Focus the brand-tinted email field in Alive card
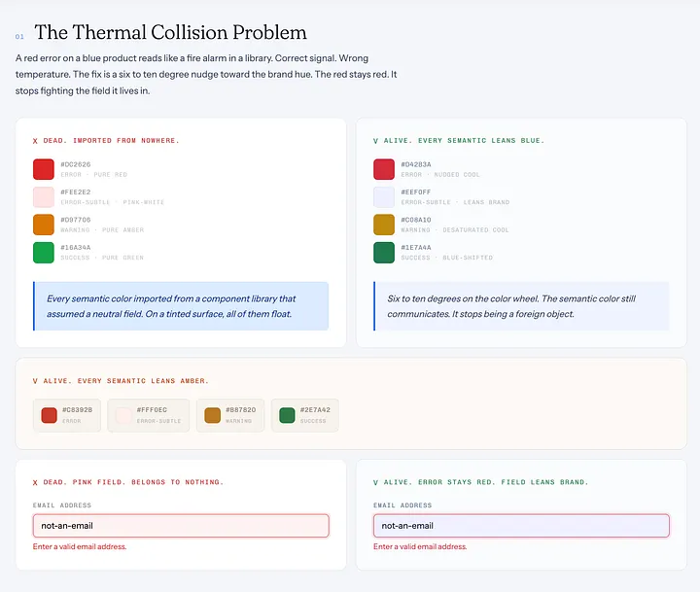The width and height of the screenshot is (700, 592). click(521, 526)
